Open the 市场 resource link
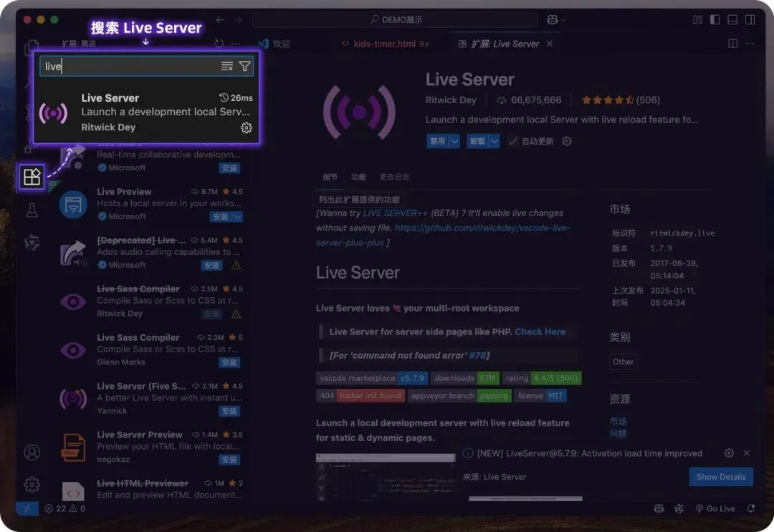Image resolution: width=774 pixels, height=532 pixels. point(618,422)
